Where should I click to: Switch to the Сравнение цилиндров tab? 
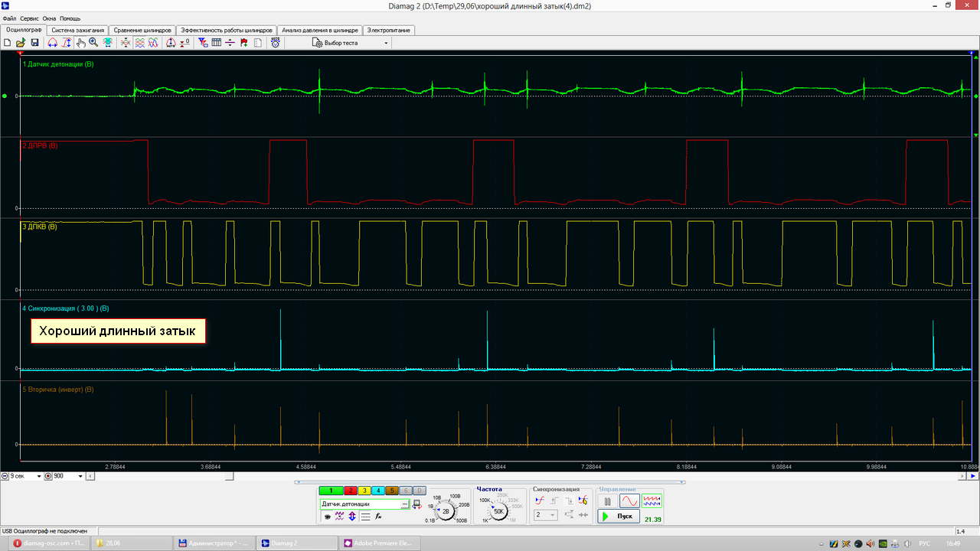click(142, 31)
